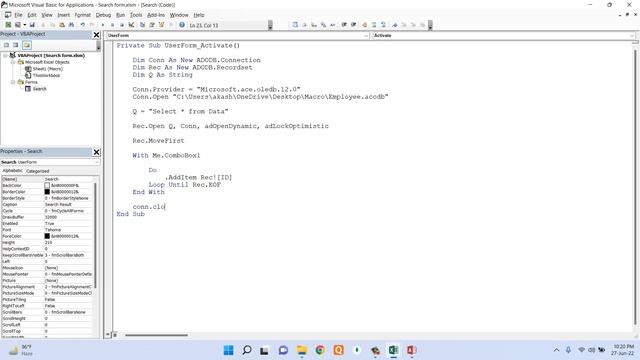The image size is (640, 360).
Task: Open the UserForm object dropdown above the code
Action: pyautogui.click(x=366, y=36)
